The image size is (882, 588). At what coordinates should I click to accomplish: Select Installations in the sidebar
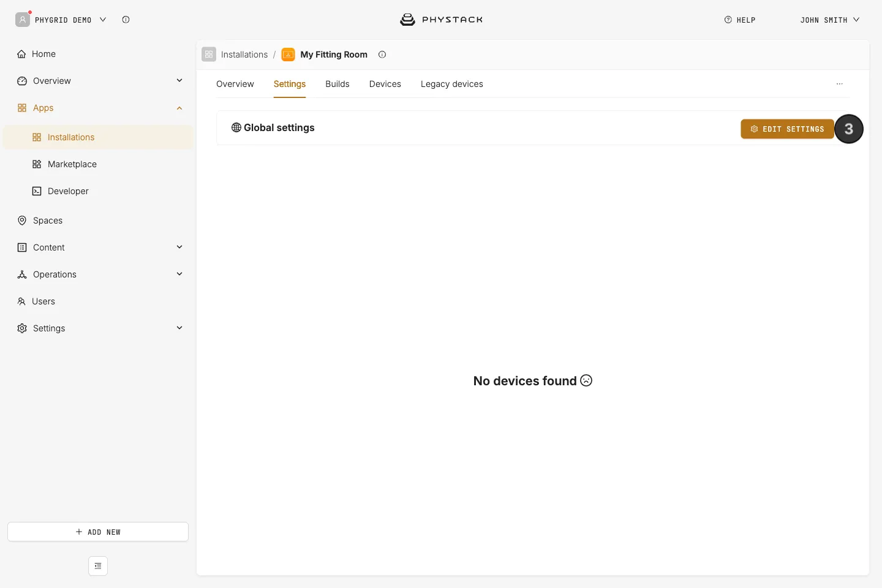pos(98,137)
